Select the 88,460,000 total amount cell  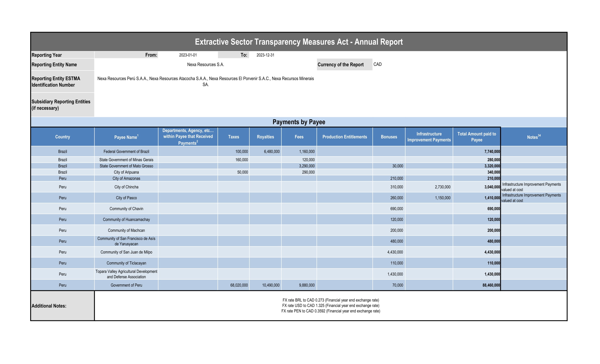pyautogui.click(x=491, y=285)
